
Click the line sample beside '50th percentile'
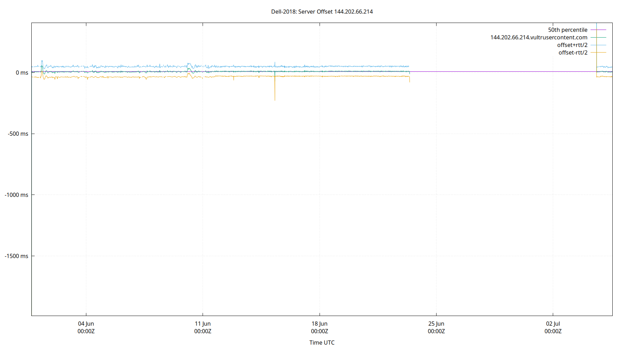point(598,30)
